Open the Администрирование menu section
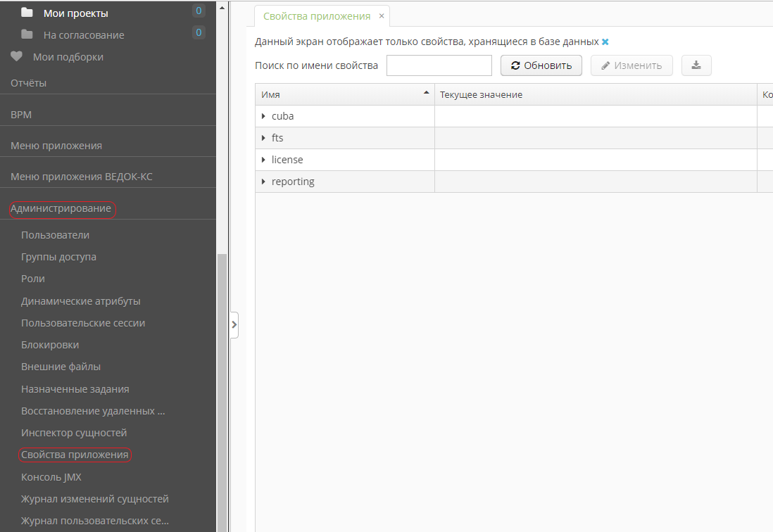 [x=61, y=208]
